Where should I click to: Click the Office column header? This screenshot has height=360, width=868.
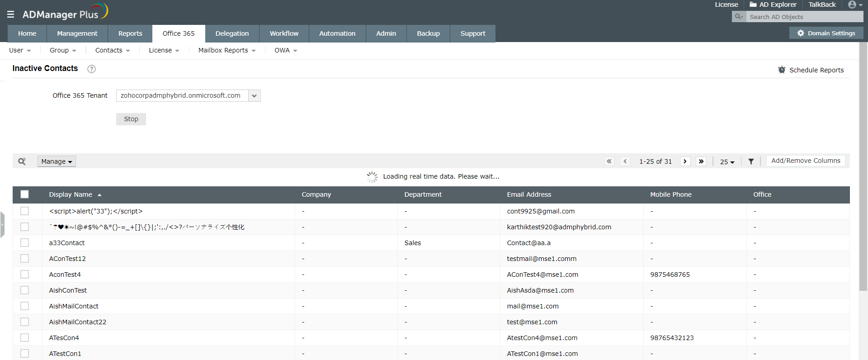[762, 194]
